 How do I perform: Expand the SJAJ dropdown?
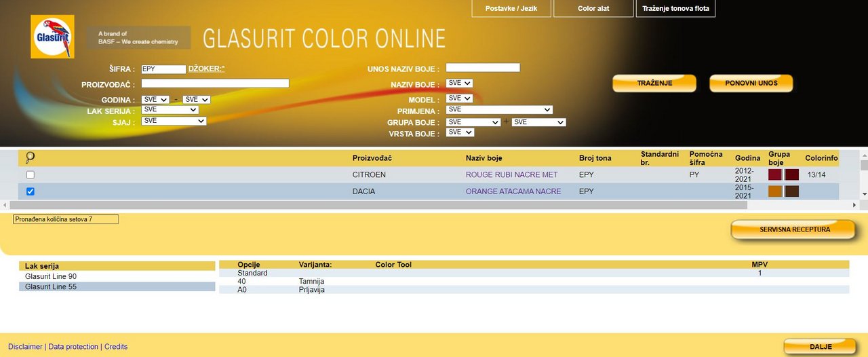point(174,121)
